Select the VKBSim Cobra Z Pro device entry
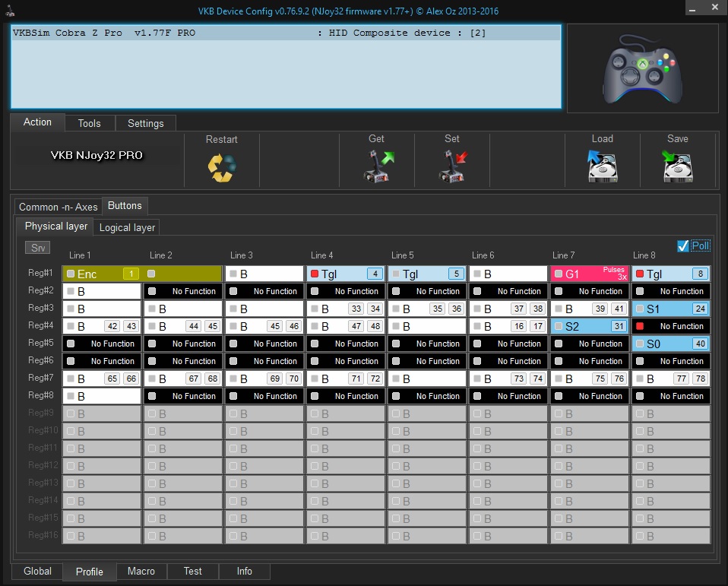The height and width of the screenshot is (586, 728). (x=286, y=33)
